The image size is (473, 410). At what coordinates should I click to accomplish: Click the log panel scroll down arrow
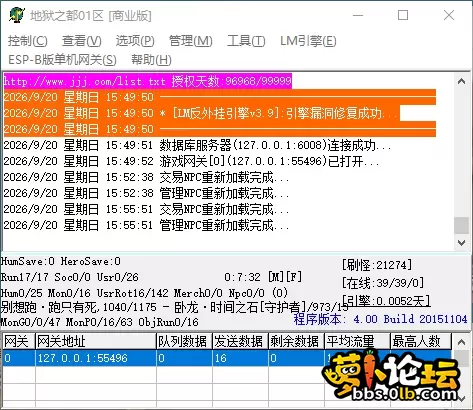tap(461, 243)
